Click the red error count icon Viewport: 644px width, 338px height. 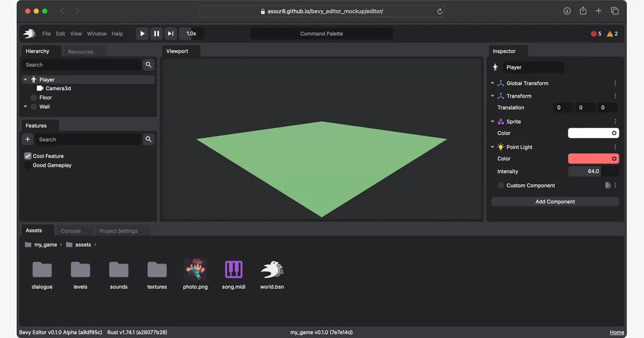click(594, 34)
